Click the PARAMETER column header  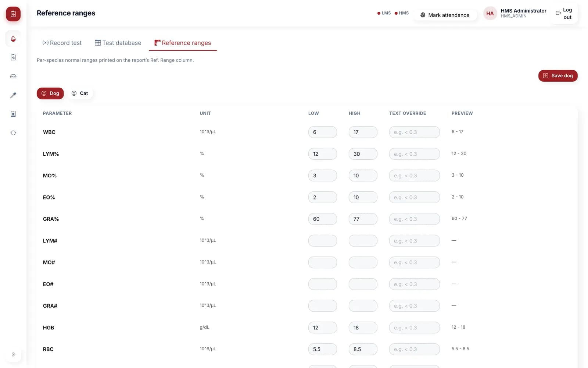click(57, 113)
